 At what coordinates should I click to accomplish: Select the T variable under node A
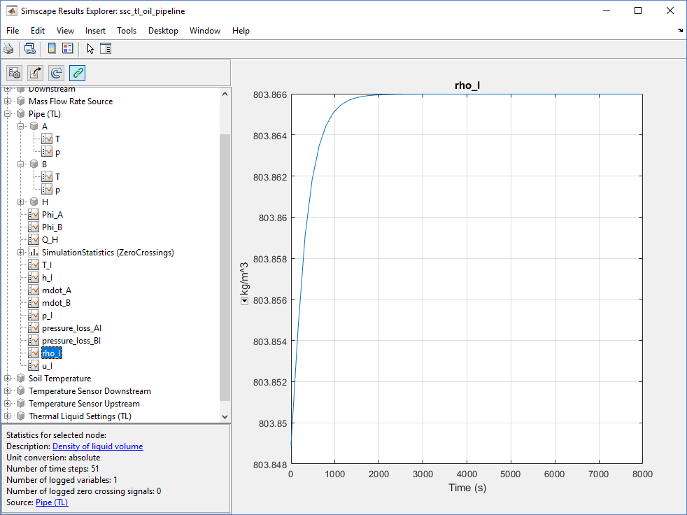pyautogui.click(x=57, y=139)
